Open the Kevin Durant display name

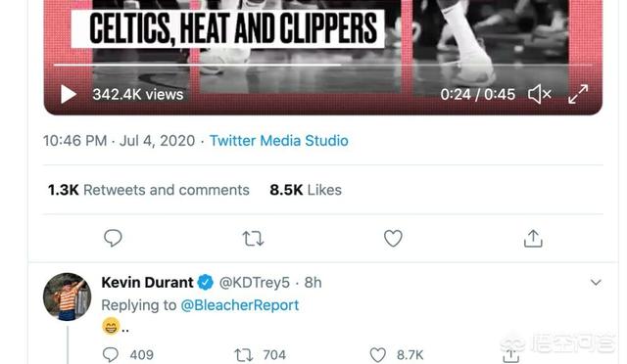coord(147,283)
